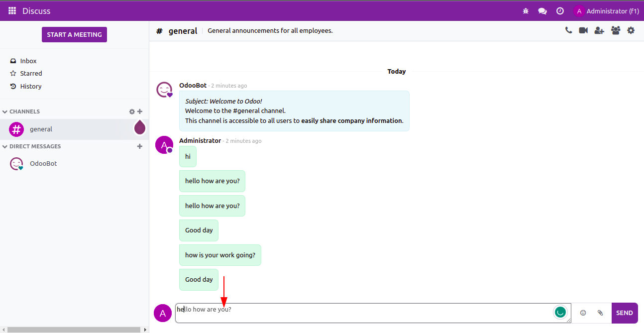Add a new channel with plus
644x333 pixels.
tap(140, 111)
